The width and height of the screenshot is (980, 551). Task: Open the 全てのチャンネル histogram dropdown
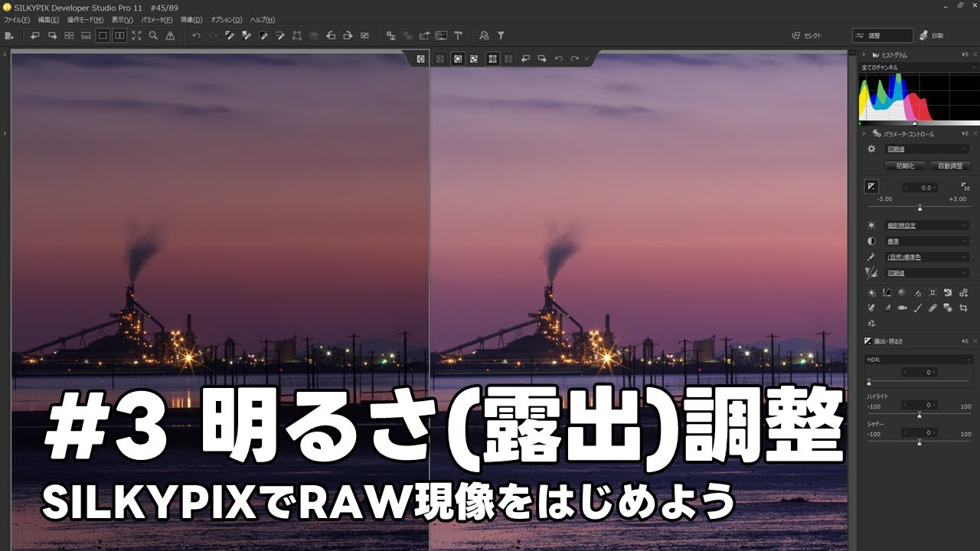click(x=920, y=67)
